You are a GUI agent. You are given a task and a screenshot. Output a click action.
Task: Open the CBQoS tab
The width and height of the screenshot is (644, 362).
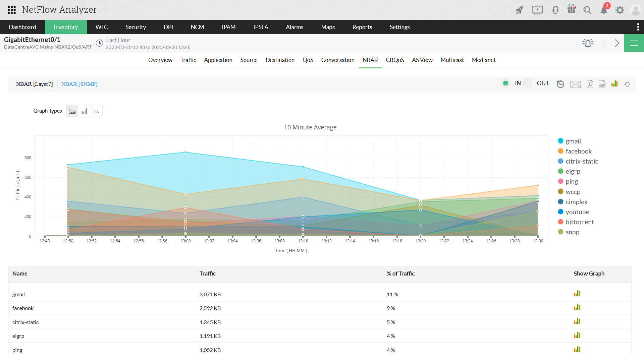pos(395,60)
